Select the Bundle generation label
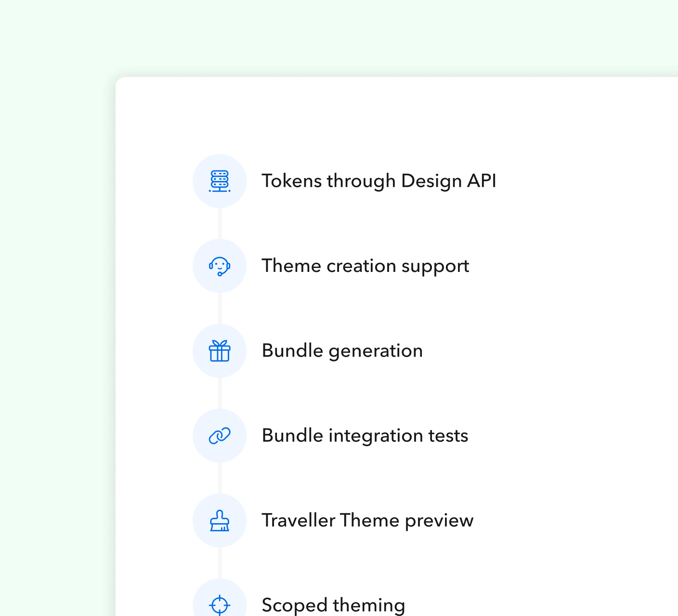 click(342, 351)
